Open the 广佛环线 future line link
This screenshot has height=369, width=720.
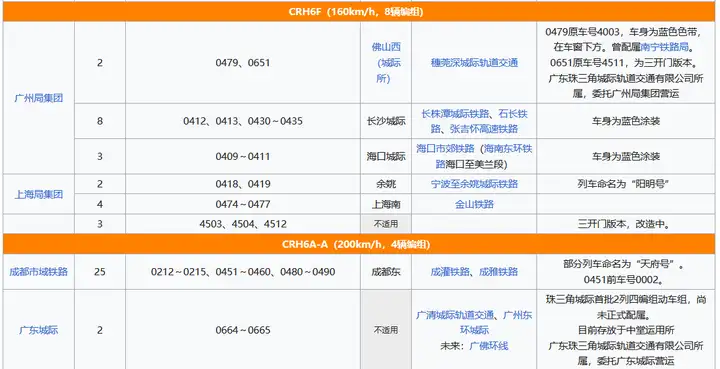coord(489,346)
